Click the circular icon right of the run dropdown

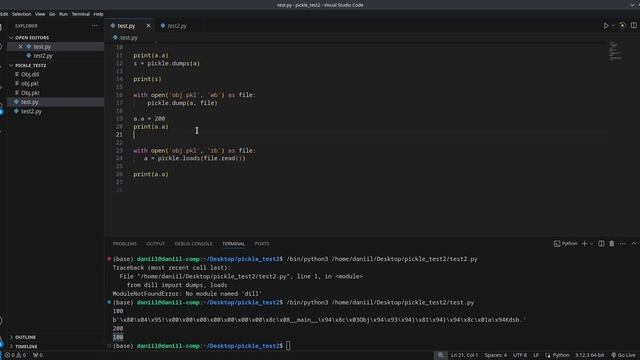pos(622,25)
